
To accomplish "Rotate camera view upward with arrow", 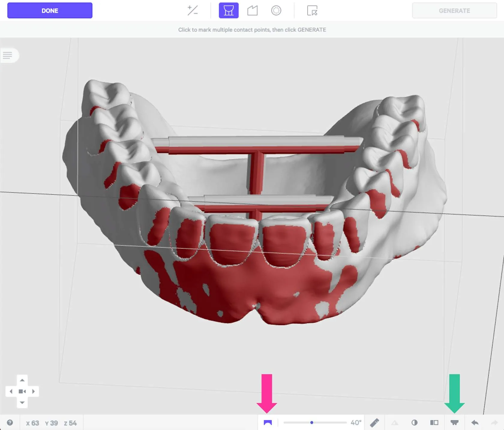I will click(22, 380).
